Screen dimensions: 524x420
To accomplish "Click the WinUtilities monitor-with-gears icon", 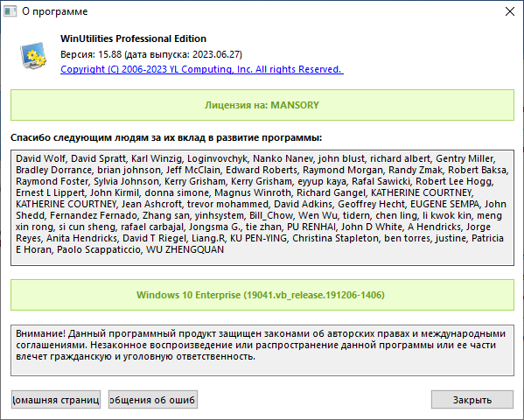I will tap(33, 55).
